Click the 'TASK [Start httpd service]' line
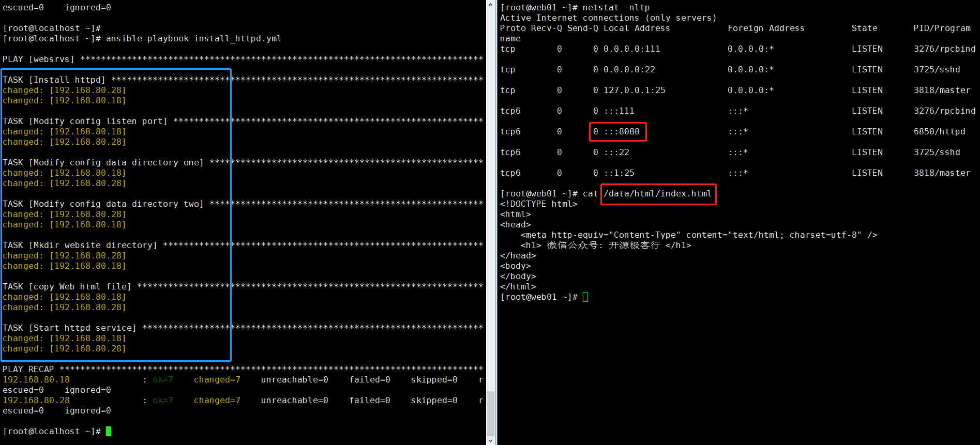The image size is (980, 445). (243, 328)
